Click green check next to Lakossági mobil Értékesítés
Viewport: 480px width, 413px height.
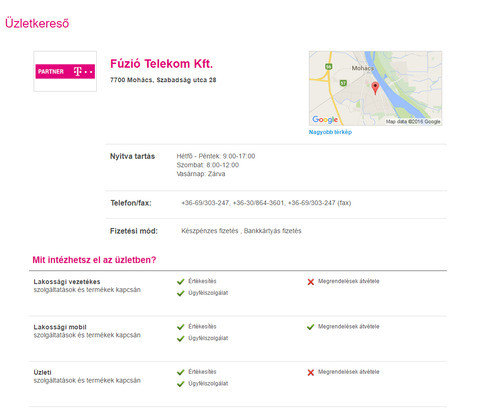pyautogui.click(x=181, y=327)
